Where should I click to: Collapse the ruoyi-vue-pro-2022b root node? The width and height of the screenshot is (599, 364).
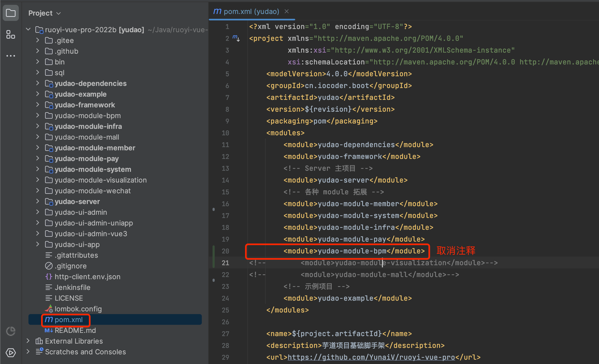pos(28,30)
